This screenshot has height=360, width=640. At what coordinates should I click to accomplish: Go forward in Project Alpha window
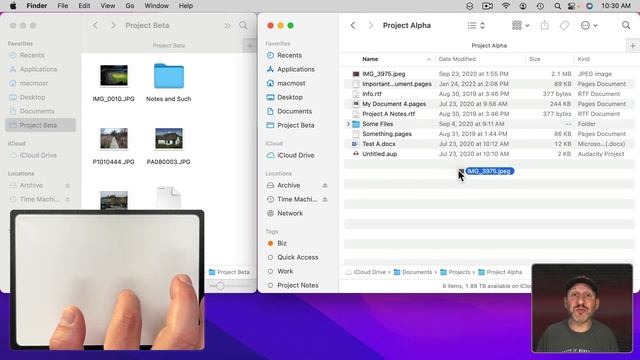370,25
